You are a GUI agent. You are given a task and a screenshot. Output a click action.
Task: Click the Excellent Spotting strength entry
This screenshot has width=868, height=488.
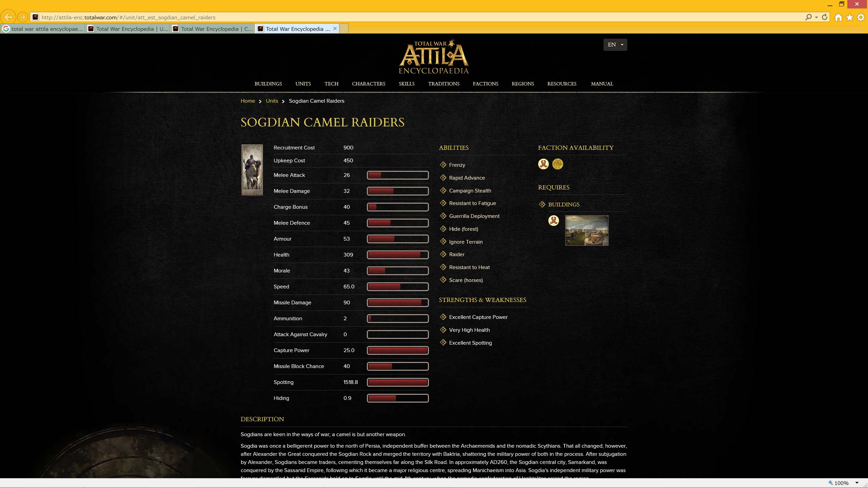click(470, 343)
